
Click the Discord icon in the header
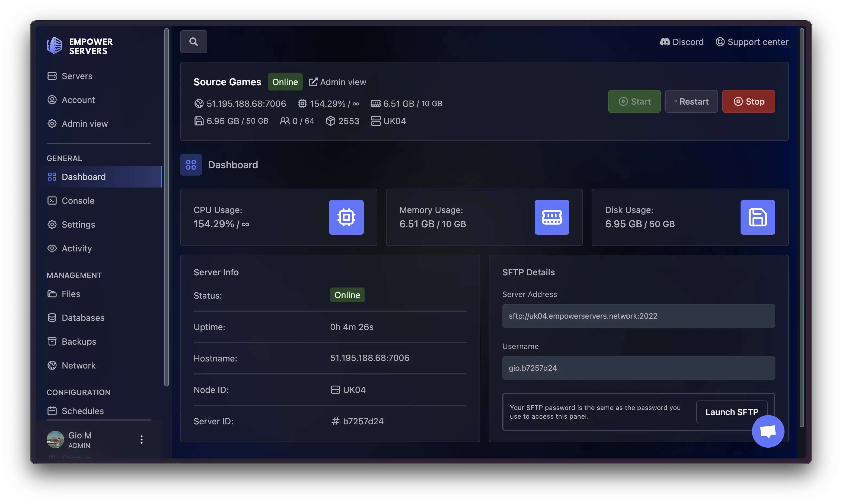click(665, 41)
